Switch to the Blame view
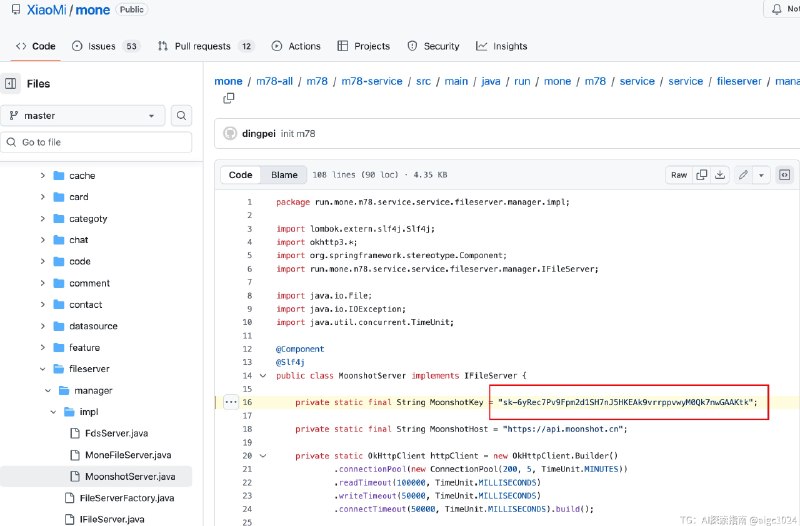 [x=284, y=175]
